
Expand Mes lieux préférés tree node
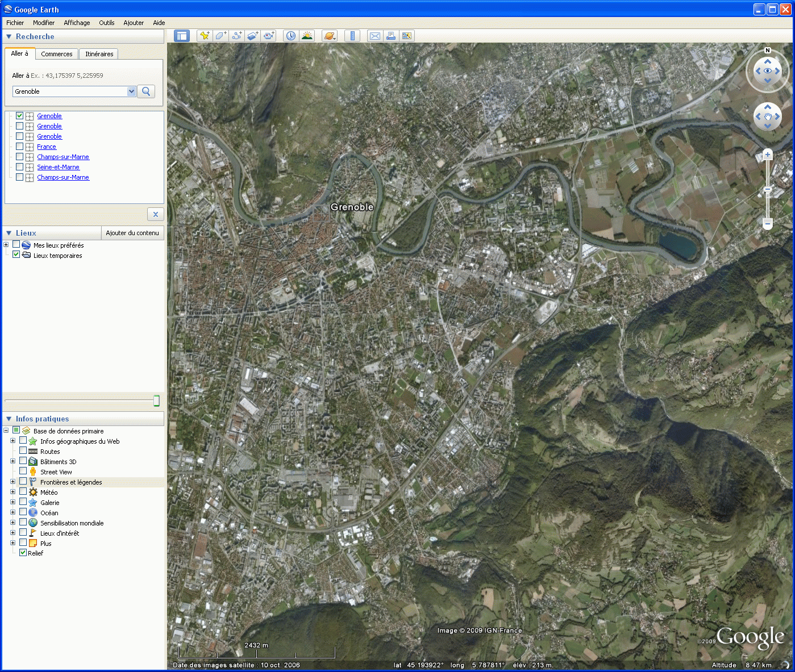[6, 245]
